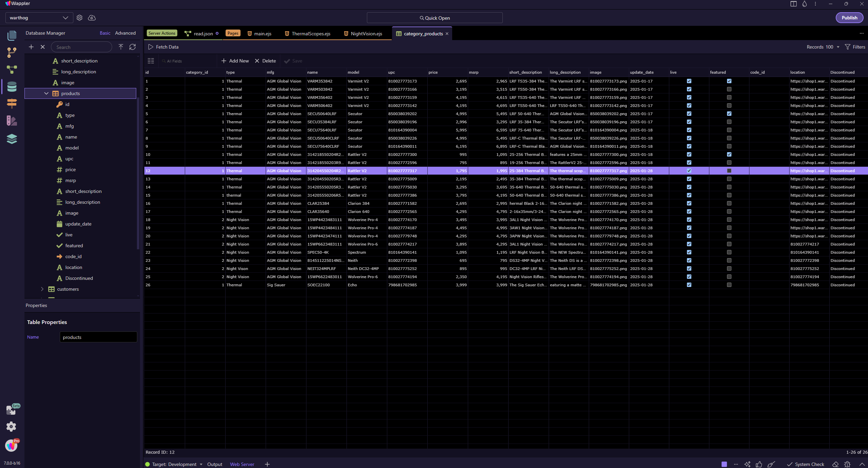This screenshot has width=868, height=468.
Task: Click the Publish button
Action: coord(849,18)
